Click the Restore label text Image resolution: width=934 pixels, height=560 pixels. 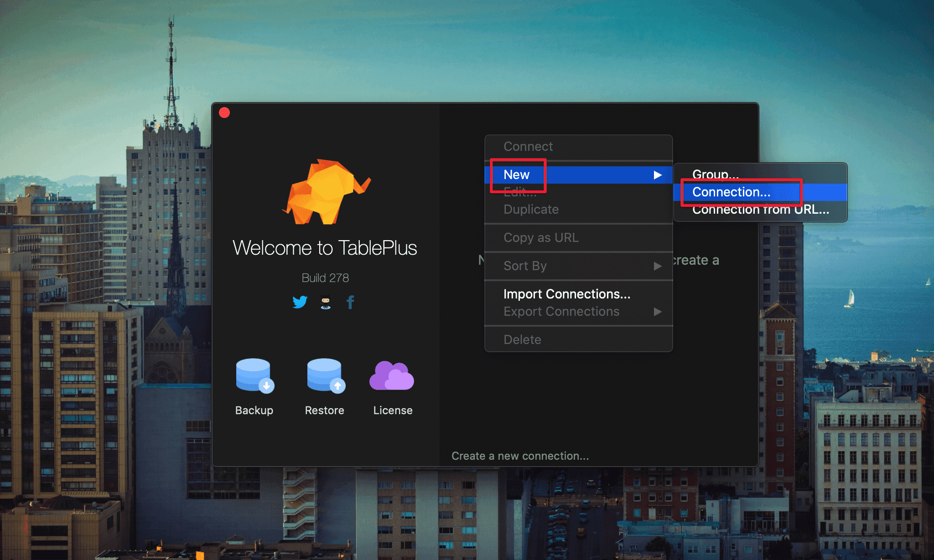click(x=324, y=411)
